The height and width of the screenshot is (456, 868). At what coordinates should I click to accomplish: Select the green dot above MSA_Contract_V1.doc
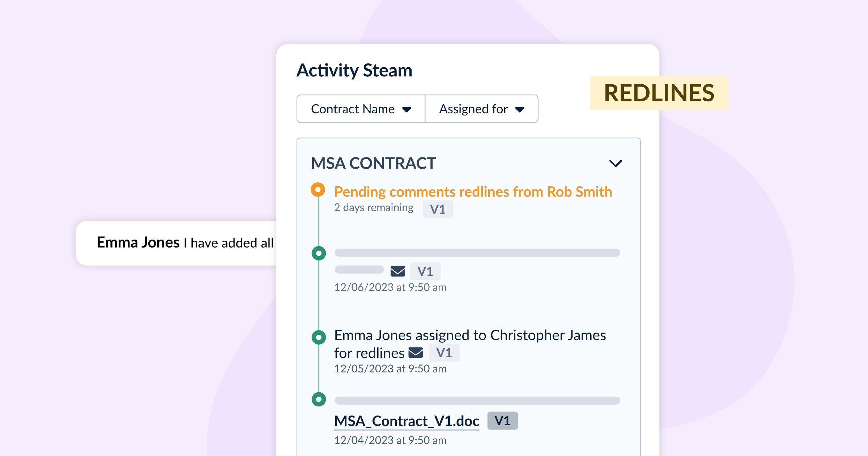(319, 400)
